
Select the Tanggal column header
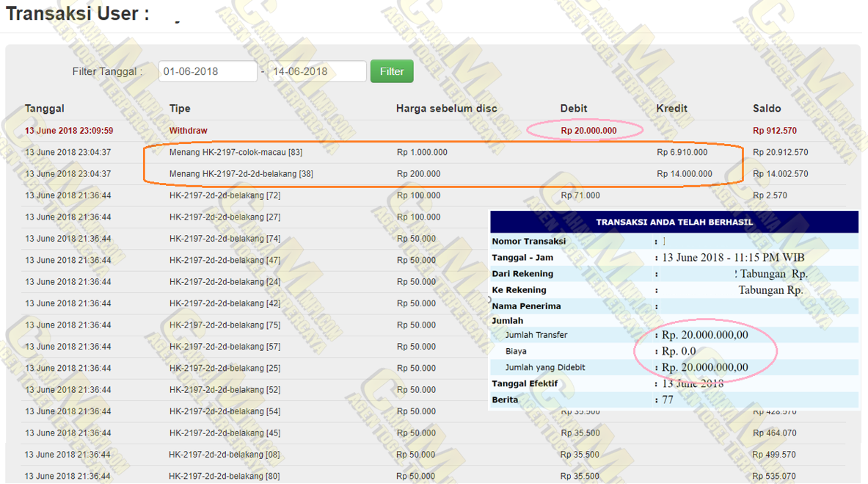(45, 108)
